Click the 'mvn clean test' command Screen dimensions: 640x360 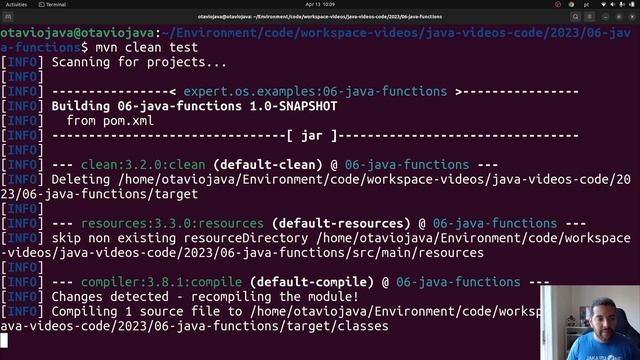(147, 47)
